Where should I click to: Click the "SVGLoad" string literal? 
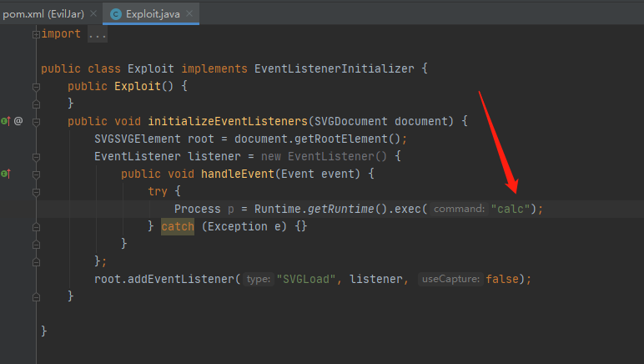coord(306,280)
